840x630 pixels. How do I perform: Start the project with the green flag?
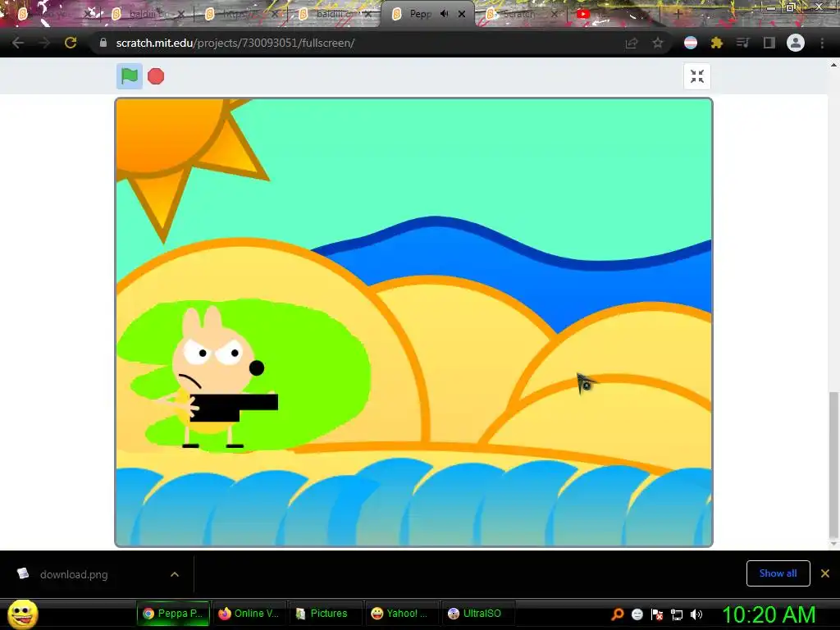click(x=129, y=76)
